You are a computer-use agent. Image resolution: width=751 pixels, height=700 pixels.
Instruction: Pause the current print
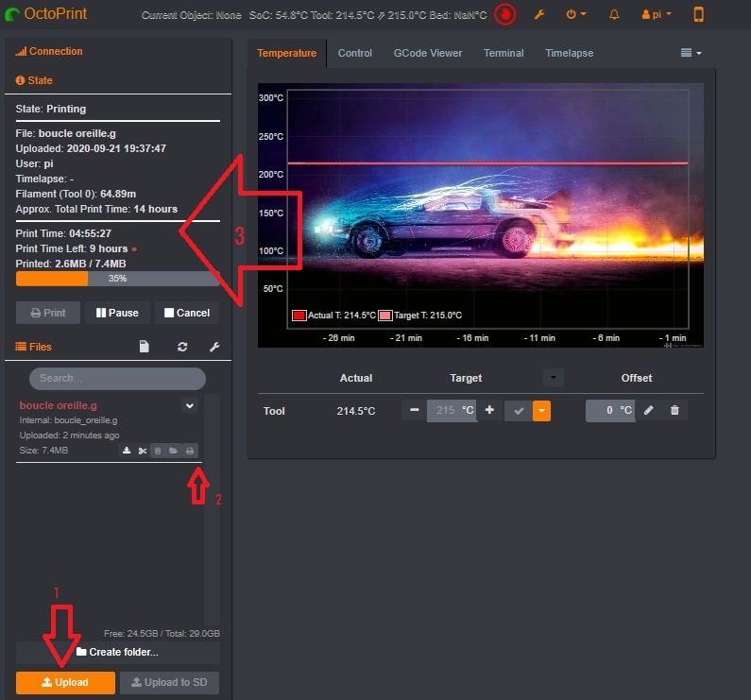(x=117, y=313)
